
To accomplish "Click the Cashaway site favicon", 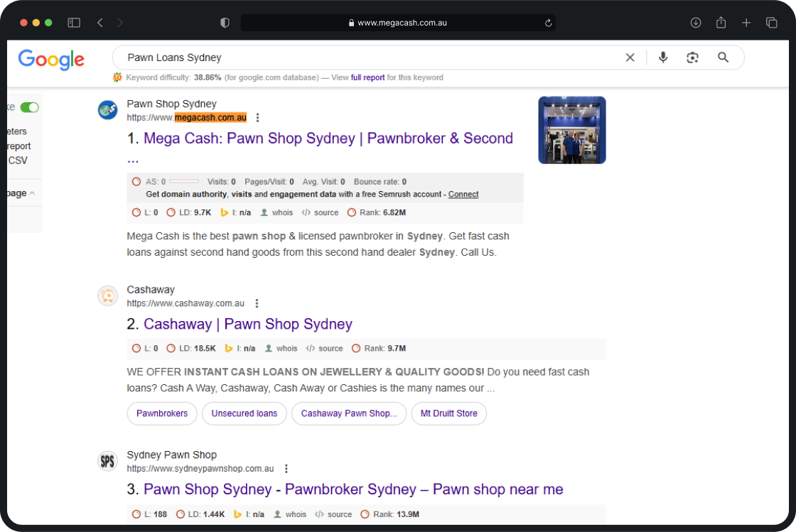I will click(x=107, y=295).
